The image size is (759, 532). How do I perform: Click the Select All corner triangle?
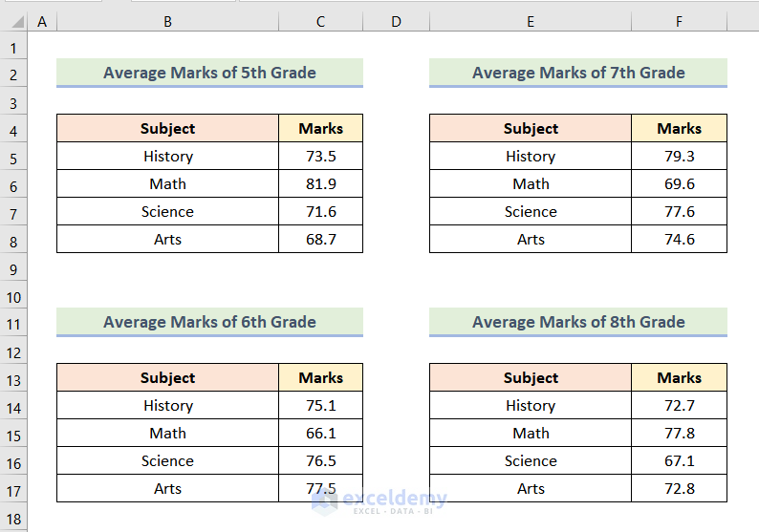coord(14,21)
